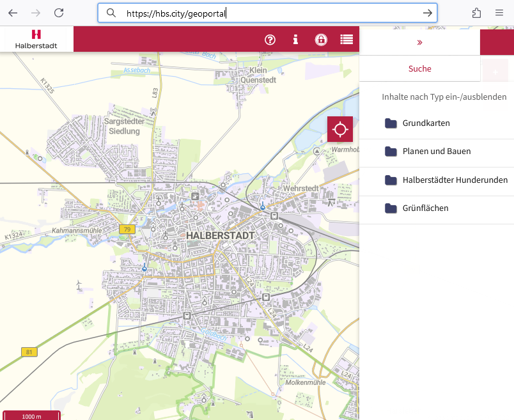The height and width of the screenshot is (420, 514).
Task: Expand the Planen und Bauen folder
Action: click(x=436, y=152)
